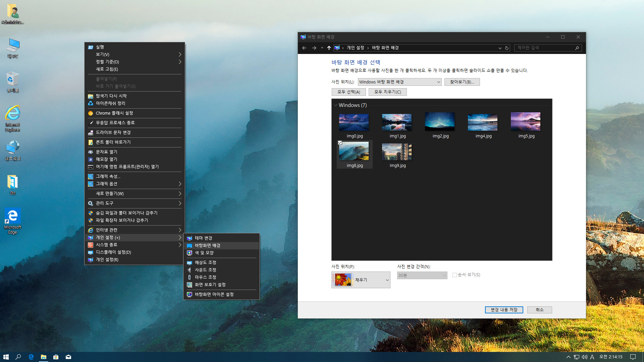
Task: Open the action center notification icon
Action: pos(633,357)
